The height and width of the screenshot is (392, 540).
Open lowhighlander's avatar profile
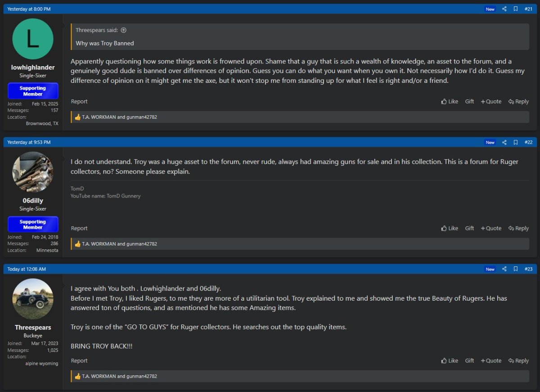pos(33,39)
